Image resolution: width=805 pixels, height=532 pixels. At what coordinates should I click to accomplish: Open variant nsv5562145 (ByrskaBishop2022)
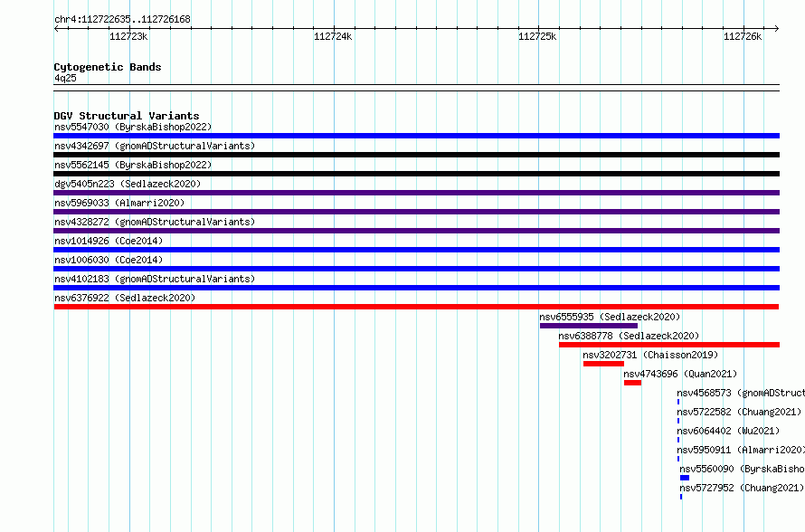[x=133, y=165]
